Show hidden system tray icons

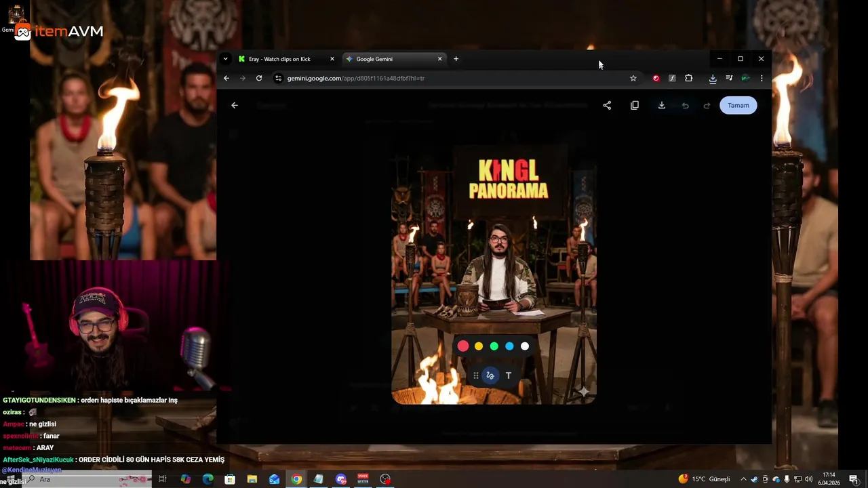pyautogui.click(x=743, y=479)
